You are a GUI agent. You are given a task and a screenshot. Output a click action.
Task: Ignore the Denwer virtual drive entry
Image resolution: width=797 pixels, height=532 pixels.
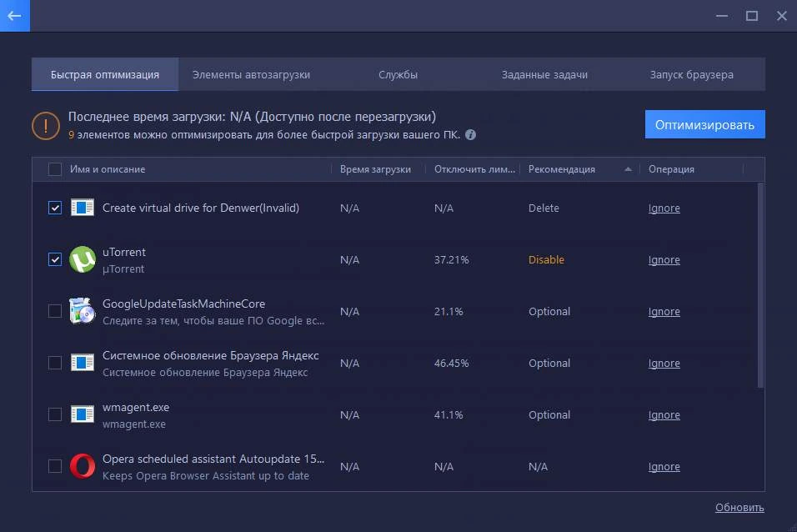click(664, 208)
